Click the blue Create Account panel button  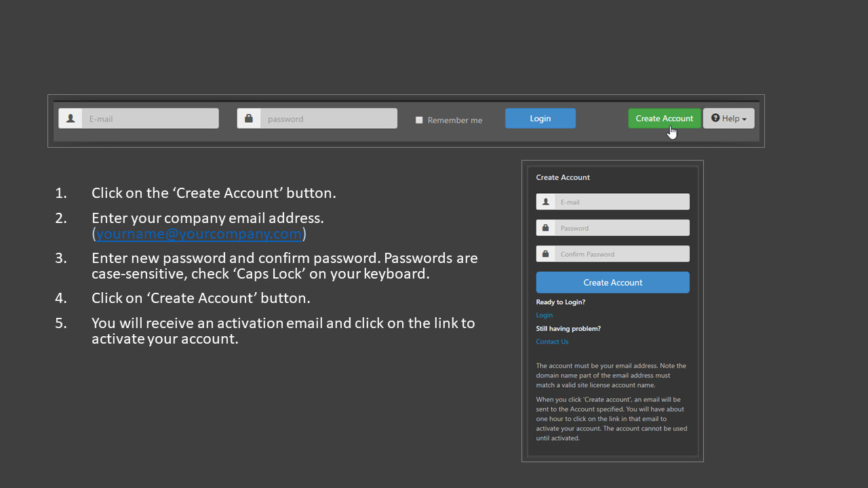pyautogui.click(x=613, y=283)
